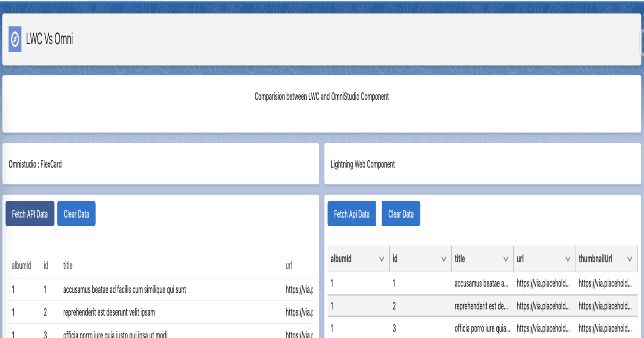This screenshot has width=644, height=338.
Task: Click truncated 'officia porro iure quia...' cell in LWC table
Action: coord(482,328)
